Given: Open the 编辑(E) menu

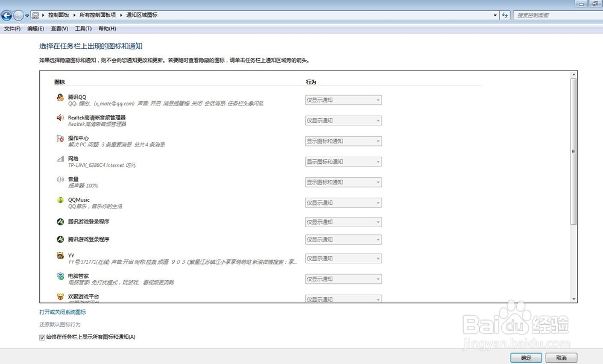Looking at the screenshot, I should (36, 28).
